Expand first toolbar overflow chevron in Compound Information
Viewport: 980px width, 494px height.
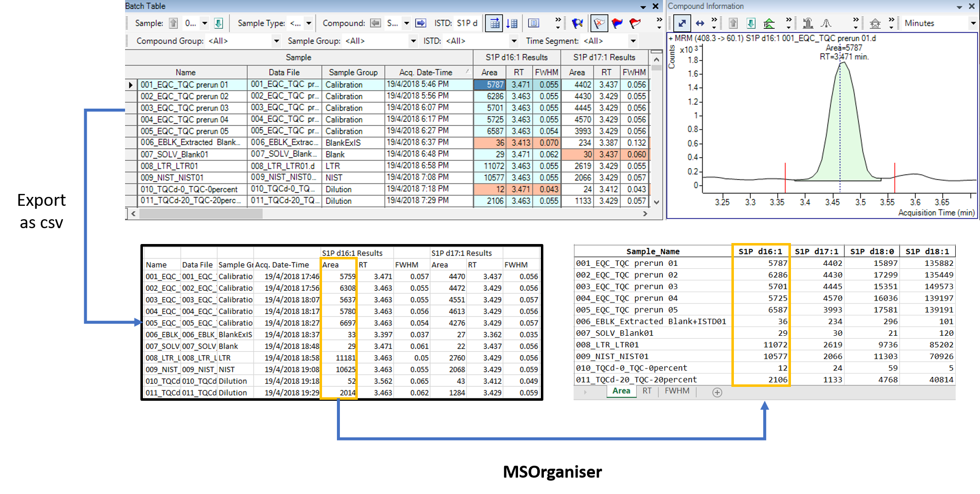(x=714, y=22)
